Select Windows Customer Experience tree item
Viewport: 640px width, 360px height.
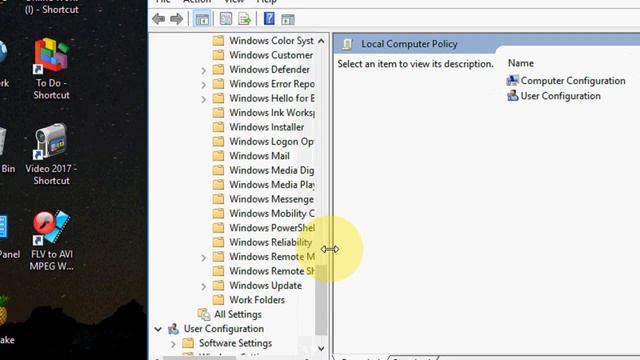271,55
